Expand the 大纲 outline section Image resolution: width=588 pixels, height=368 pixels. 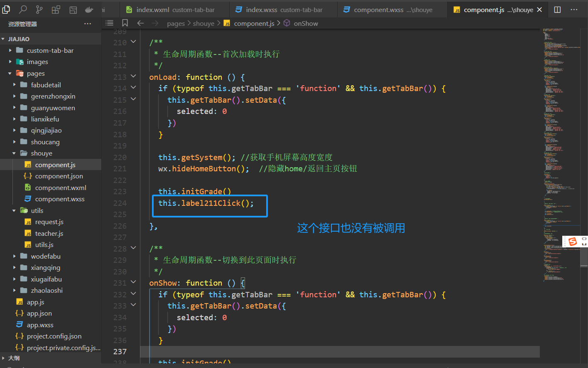click(51, 358)
